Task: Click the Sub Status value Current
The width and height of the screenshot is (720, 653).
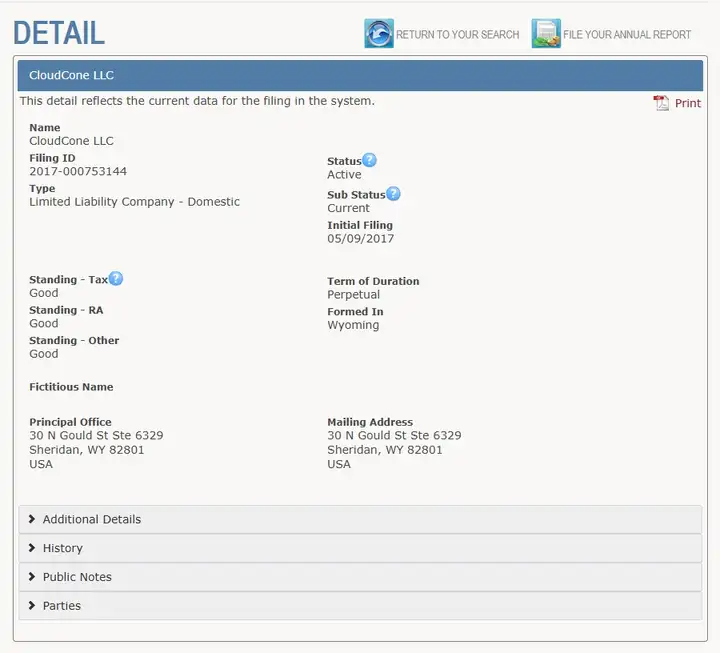Action: tap(349, 208)
